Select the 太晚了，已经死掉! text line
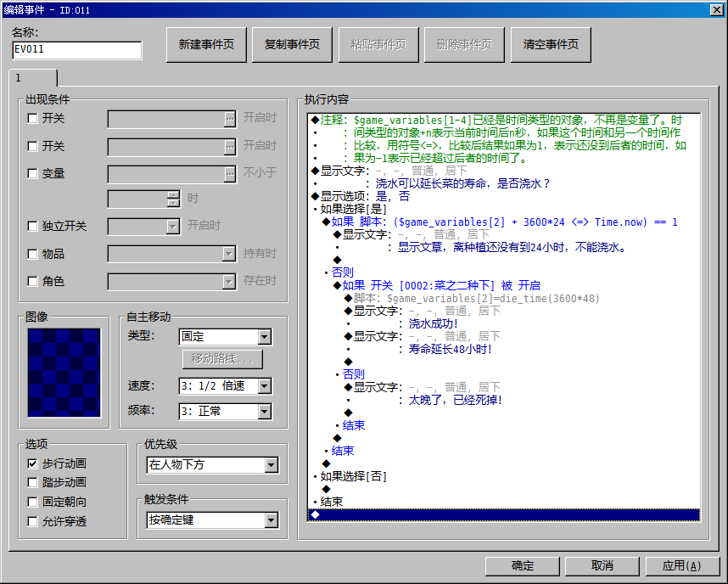This screenshot has height=584, width=728. pyautogui.click(x=504, y=400)
